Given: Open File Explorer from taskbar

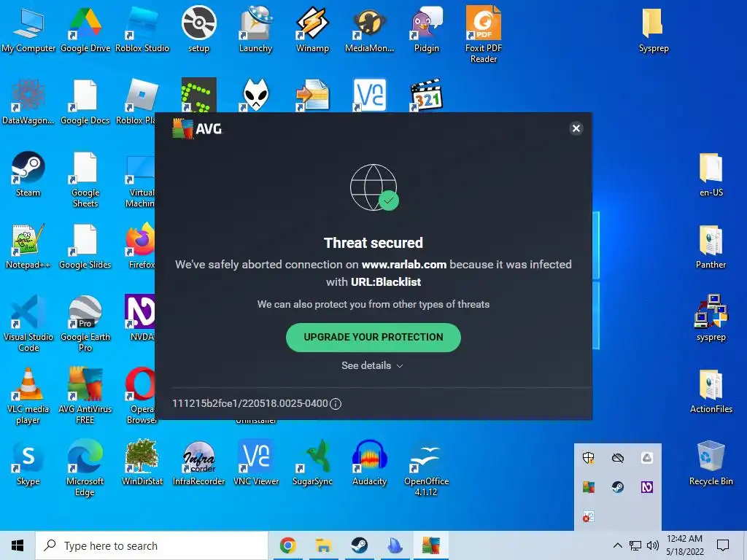Looking at the screenshot, I should click(323, 545).
